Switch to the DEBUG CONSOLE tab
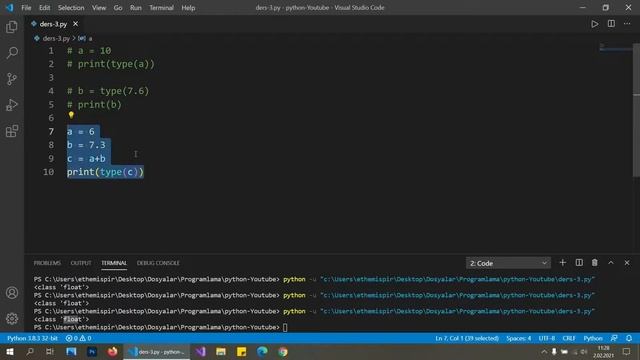 click(158, 263)
